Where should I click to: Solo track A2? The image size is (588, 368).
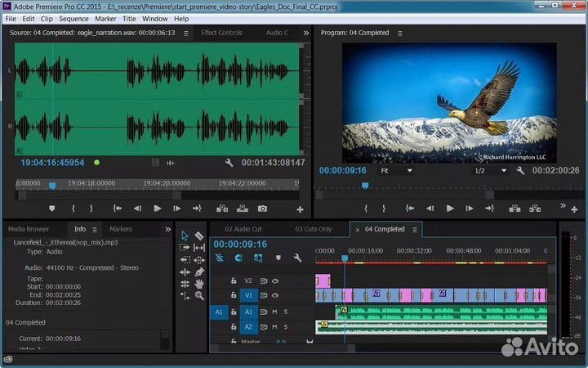point(286,326)
